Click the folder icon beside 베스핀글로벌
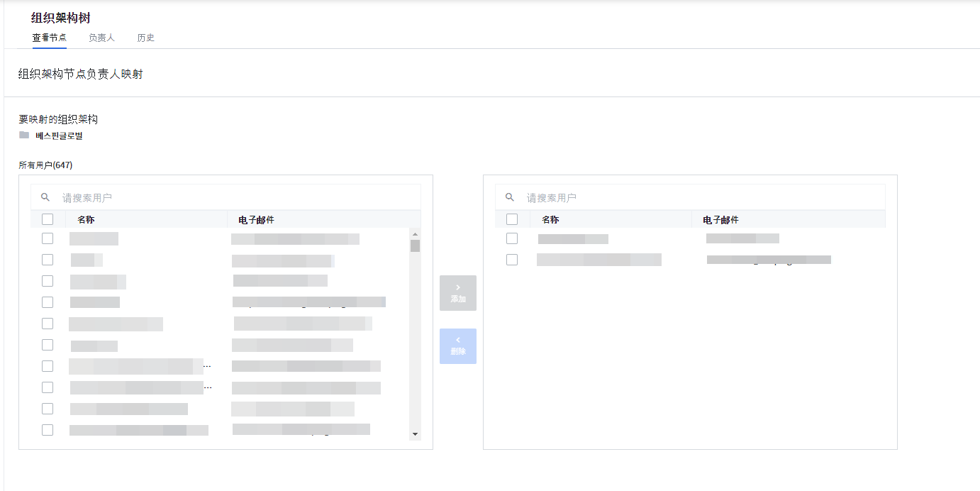The image size is (980, 491). pos(24,135)
